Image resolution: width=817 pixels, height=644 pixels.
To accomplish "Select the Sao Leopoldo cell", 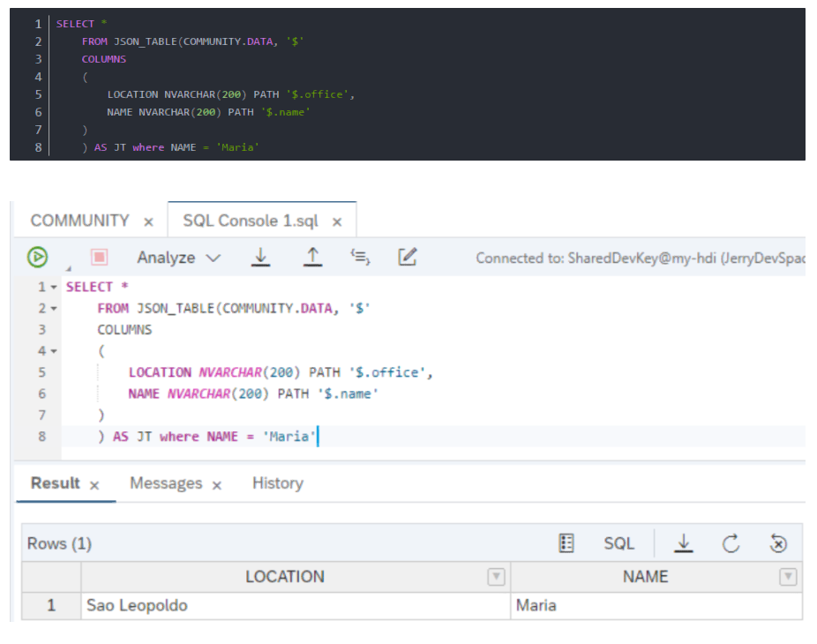I will coord(296,605).
